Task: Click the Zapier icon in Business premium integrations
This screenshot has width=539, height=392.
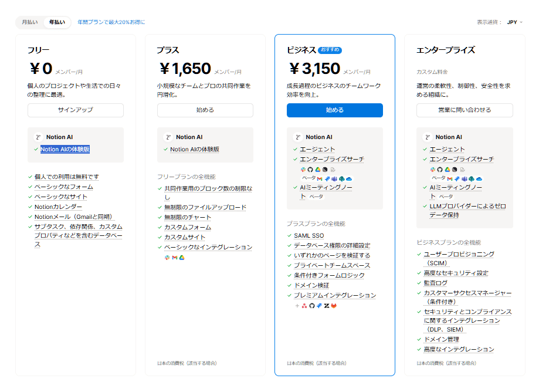Action: point(326,306)
